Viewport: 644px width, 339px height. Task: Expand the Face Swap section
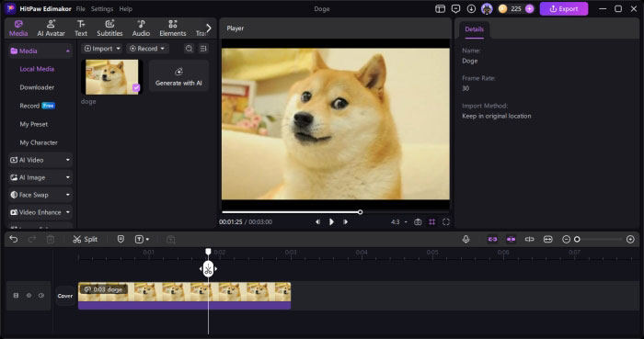(40, 195)
